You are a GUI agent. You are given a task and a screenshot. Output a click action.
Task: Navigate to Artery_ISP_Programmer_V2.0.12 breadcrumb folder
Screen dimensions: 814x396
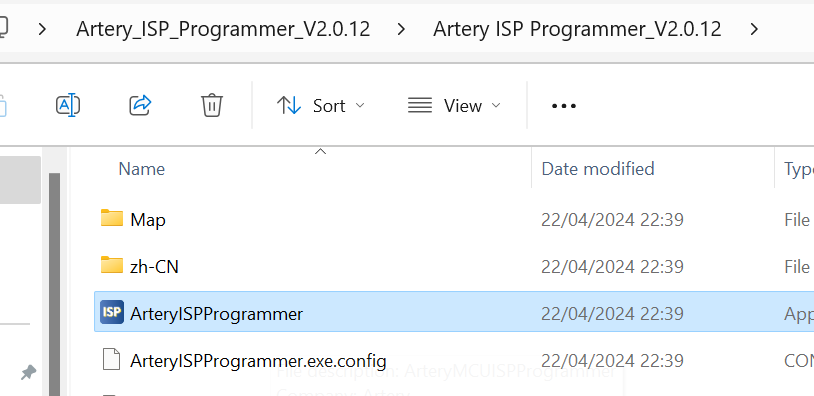pos(223,29)
